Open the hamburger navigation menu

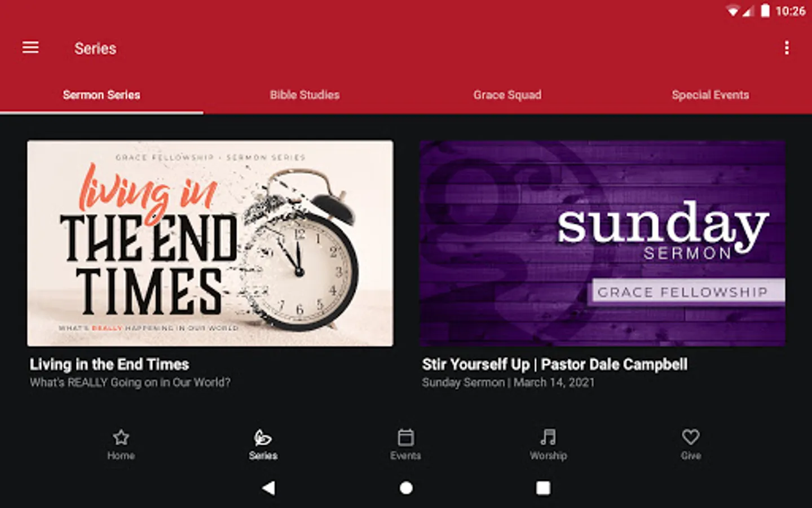[x=30, y=47]
